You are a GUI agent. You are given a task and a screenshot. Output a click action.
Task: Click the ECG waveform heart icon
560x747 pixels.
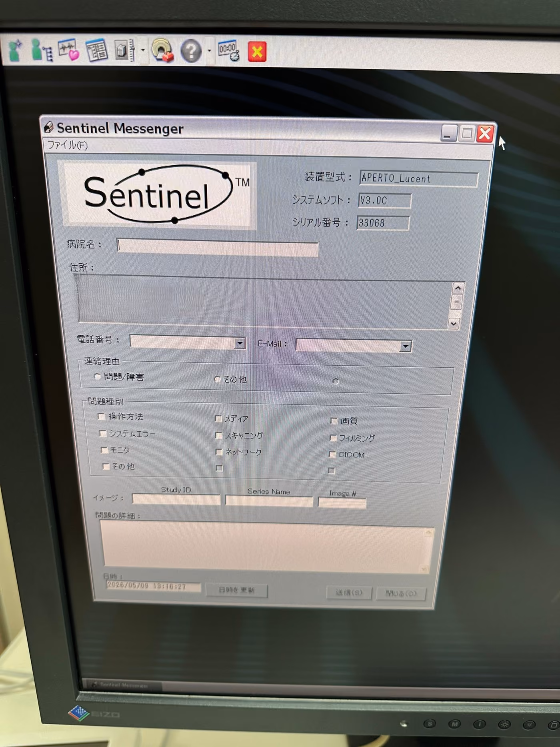pos(68,50)
